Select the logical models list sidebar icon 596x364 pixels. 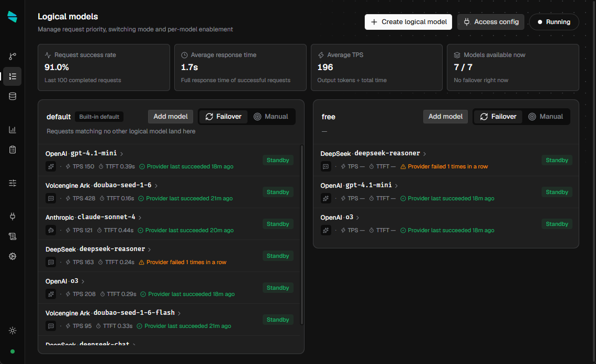tap(13, 76)
